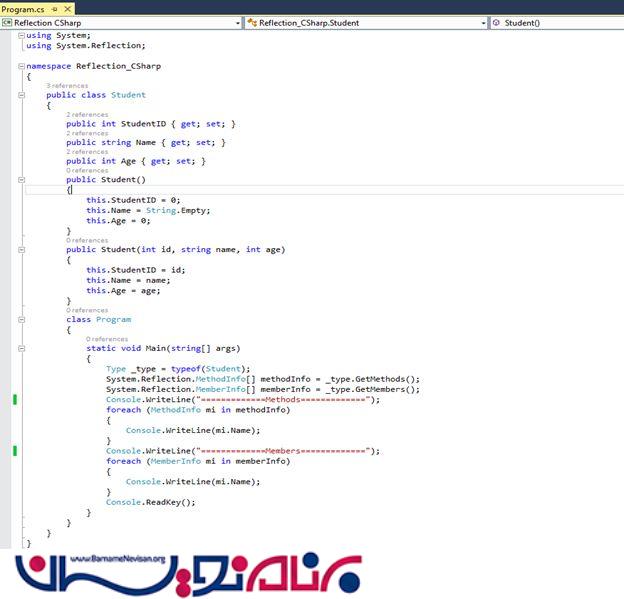Collapse the parameterless Student() constructor
Screen dimensions: 624x599
pos(21,180)
